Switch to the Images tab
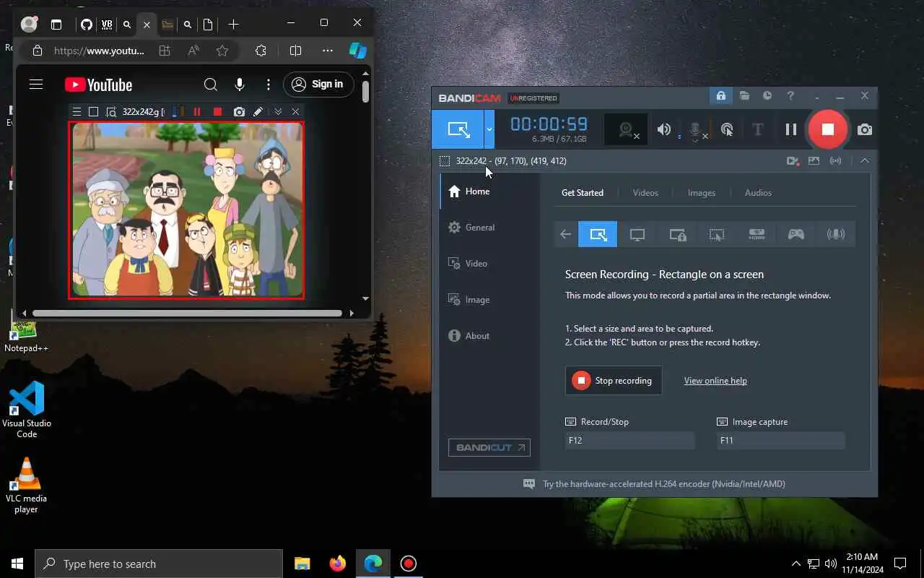 coord(702,193)
